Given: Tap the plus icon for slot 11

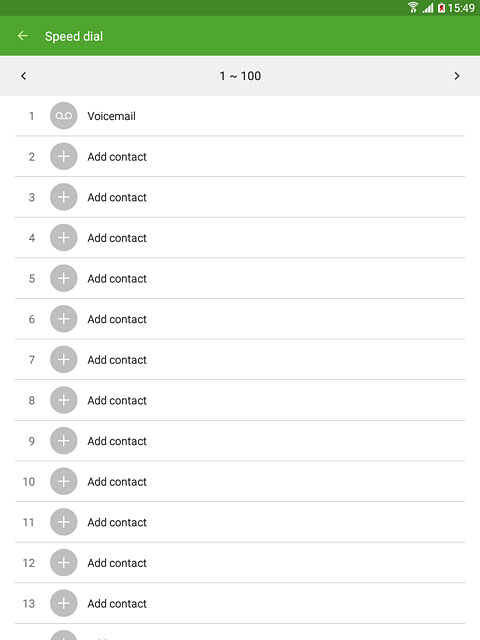Looking at the screenshot, I should pyautogui.click(x=63, y=522).
